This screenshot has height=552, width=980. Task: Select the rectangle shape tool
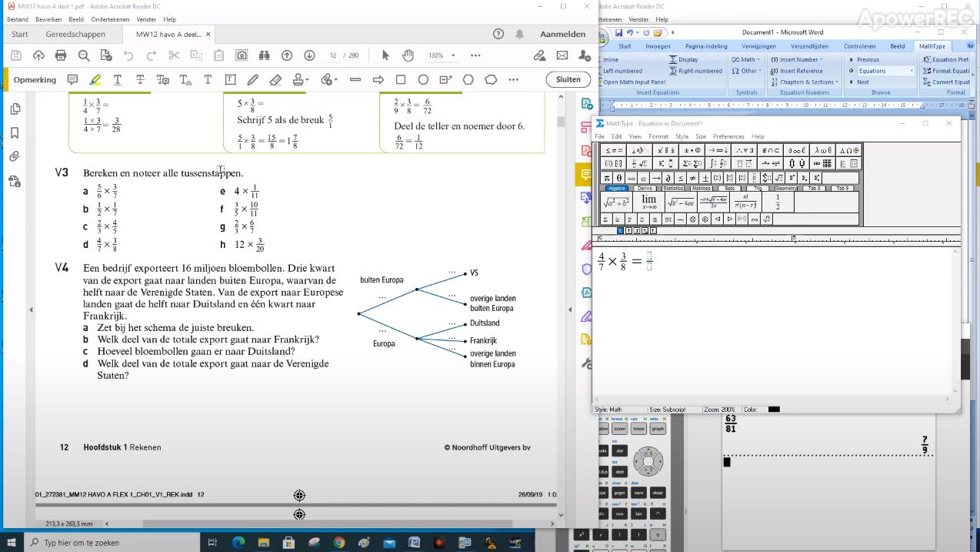pyautogui.click(x=401, y=79)
